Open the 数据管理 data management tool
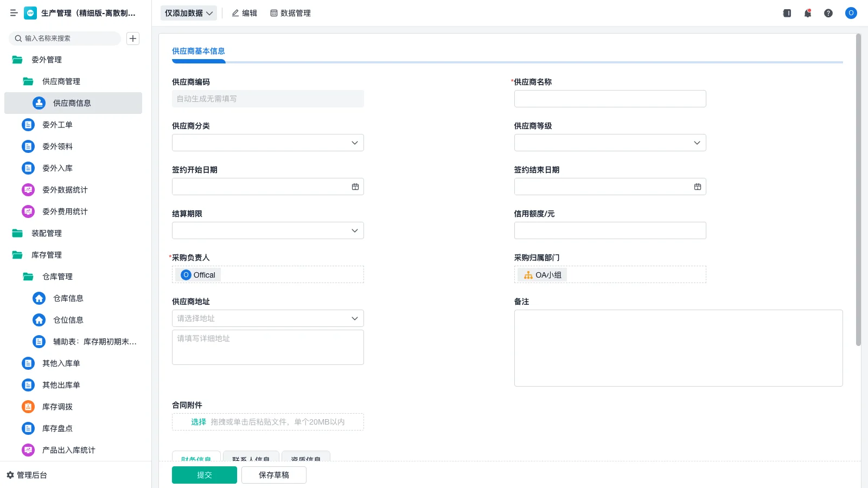Screen dimensions: 868x488 (290, 13)
